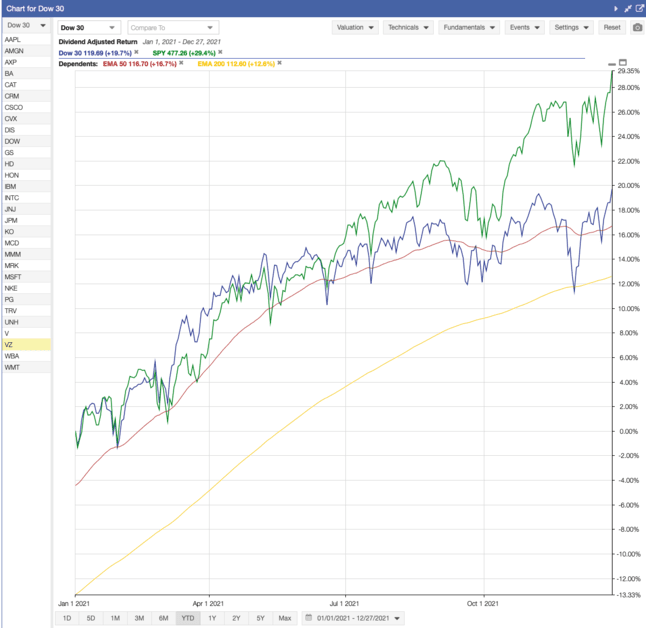
Task: Select CVX in the ticker list
Action: [26, 119]
